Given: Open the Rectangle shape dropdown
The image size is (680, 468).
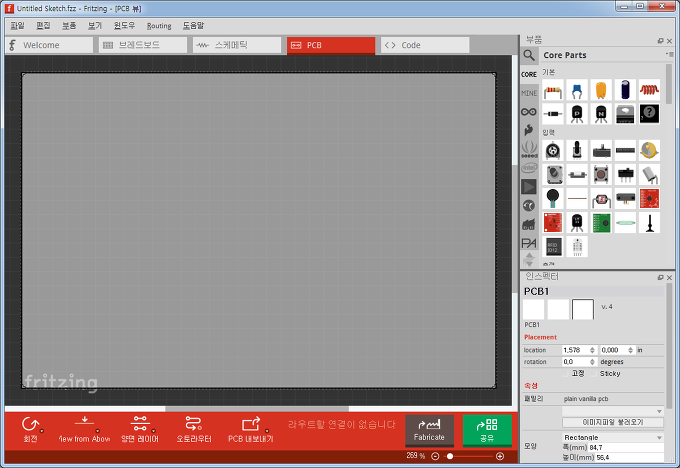Looking at the screenshot, I should (x=613, y=437).
